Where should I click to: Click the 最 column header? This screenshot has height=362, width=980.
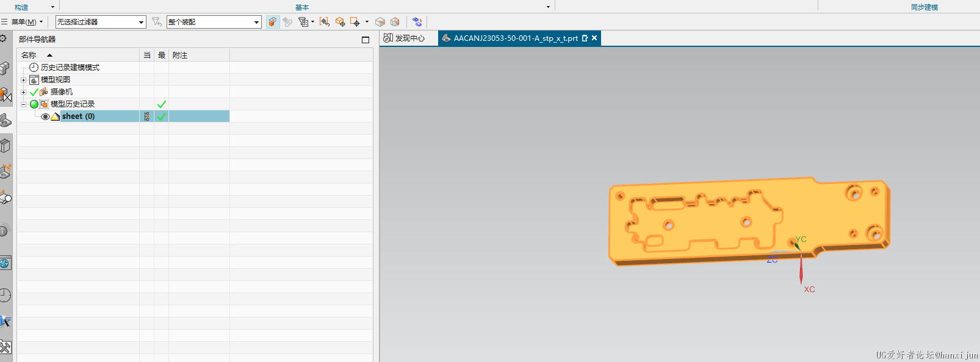coord(162,55)
